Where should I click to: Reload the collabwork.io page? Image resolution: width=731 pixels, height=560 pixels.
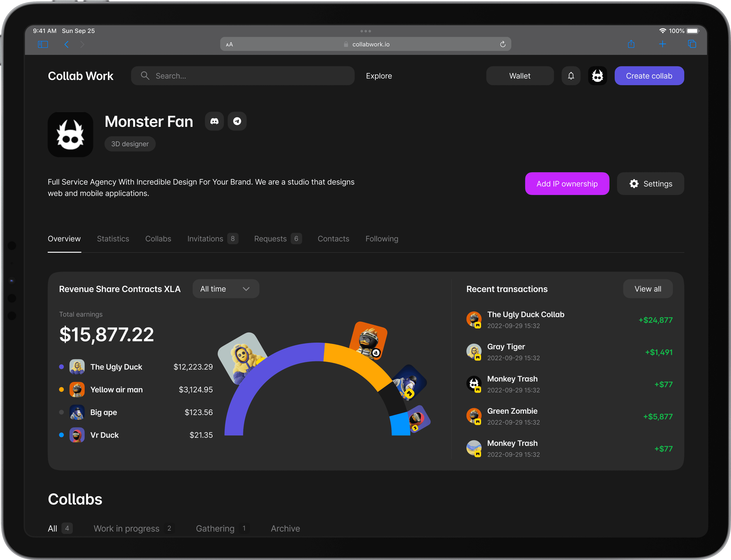[x=503, y=44]
